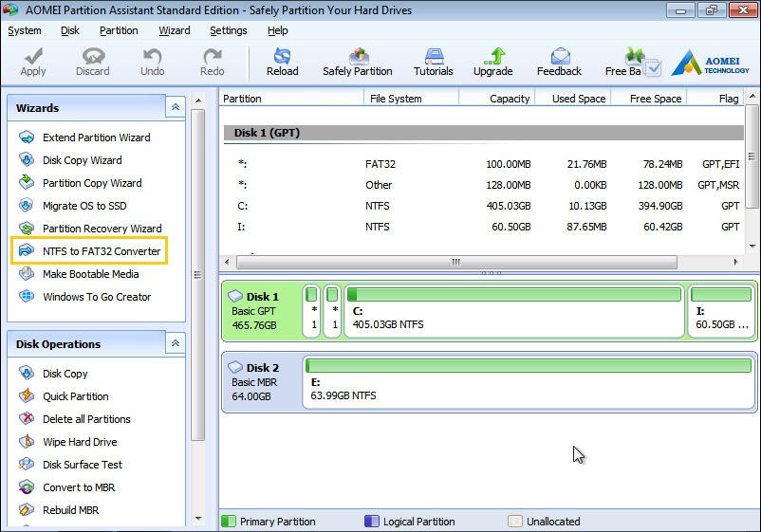761x532 pixels.
Task: Open the Feedback envelope icon
Action: point(559,56)
